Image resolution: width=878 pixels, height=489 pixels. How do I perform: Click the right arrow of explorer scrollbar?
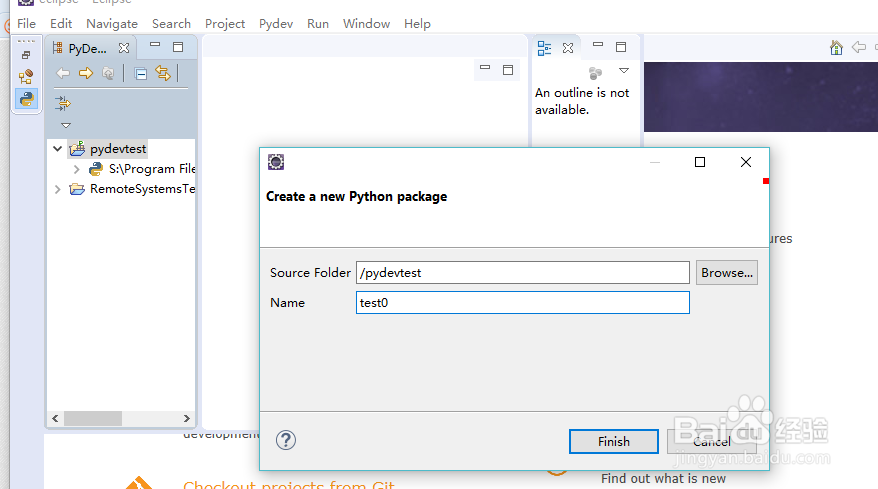[x=186, y=418]
